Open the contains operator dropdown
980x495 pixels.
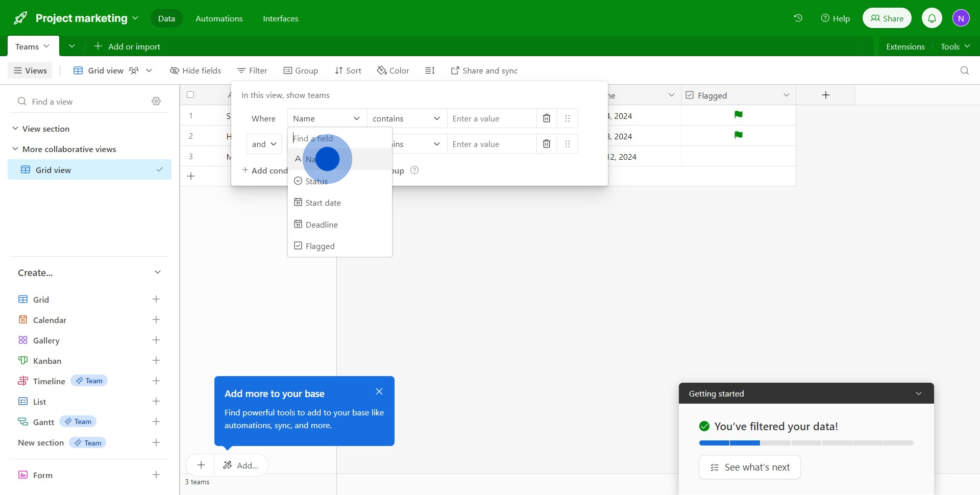(406, 118)
